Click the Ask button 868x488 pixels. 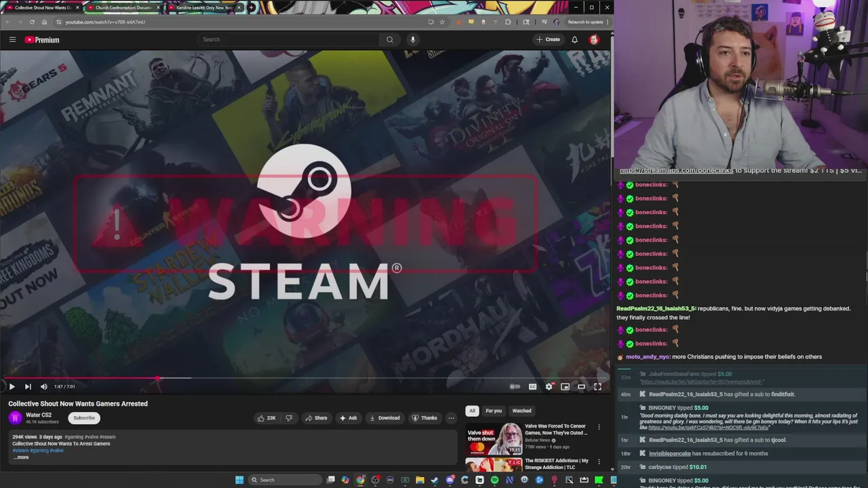[349, 418]
